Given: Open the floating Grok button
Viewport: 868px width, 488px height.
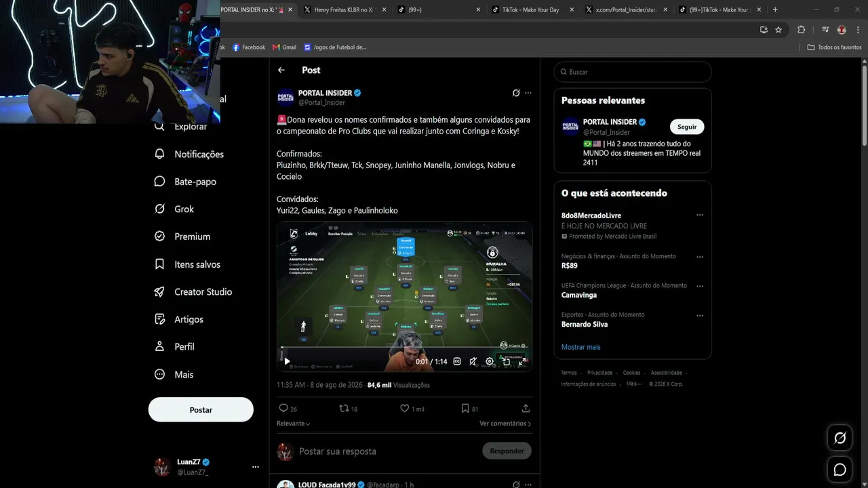Looking at the screenshot, I should click(840, 438).
